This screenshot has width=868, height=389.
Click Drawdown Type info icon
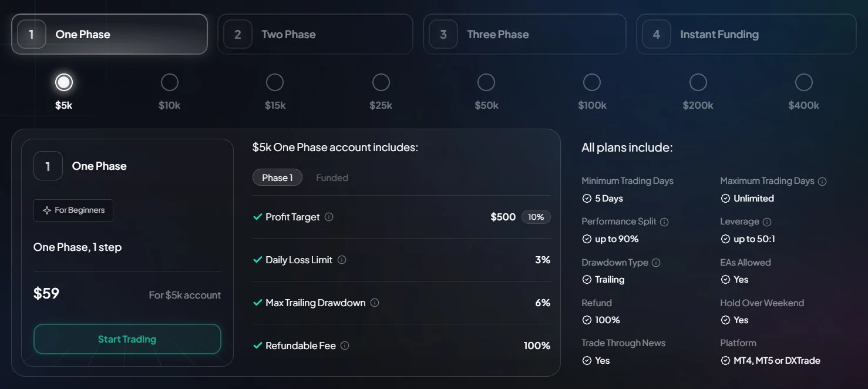[656, 263]
